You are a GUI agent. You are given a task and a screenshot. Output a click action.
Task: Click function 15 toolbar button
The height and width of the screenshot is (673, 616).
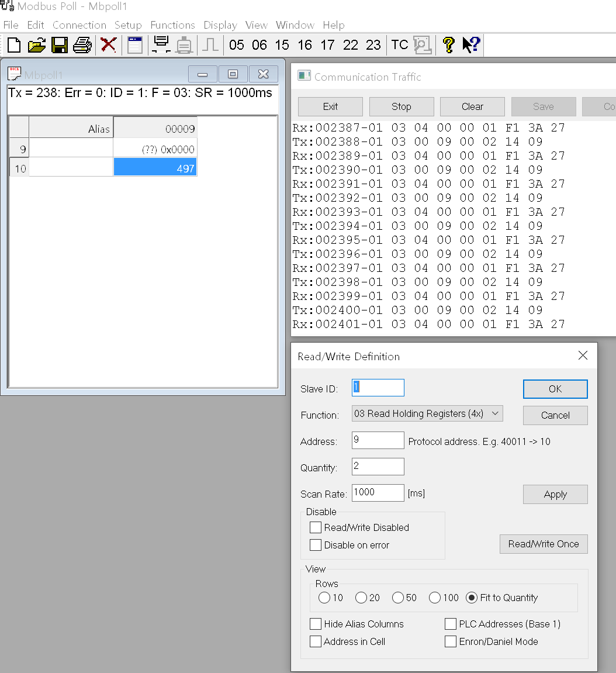click(282, 45)
